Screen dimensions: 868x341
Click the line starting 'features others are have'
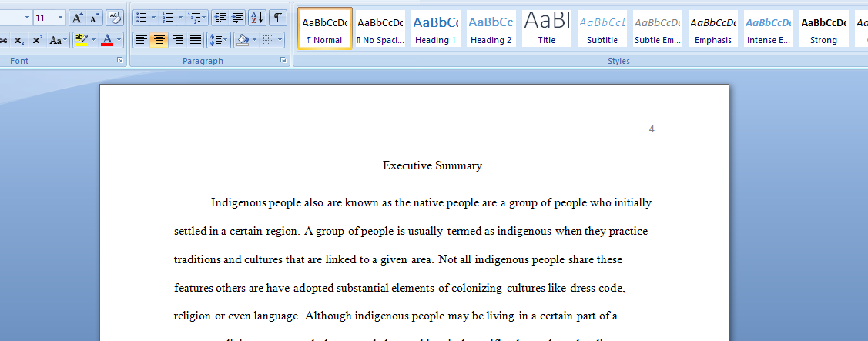tap(400, 289)
